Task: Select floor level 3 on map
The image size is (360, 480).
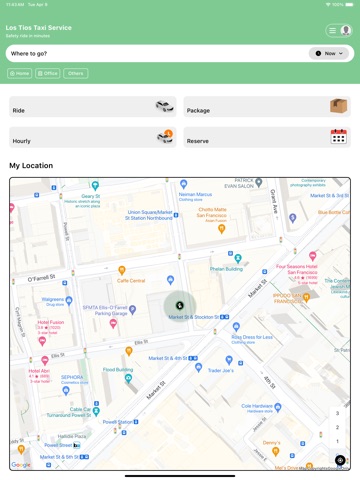Action: [337, 413]
